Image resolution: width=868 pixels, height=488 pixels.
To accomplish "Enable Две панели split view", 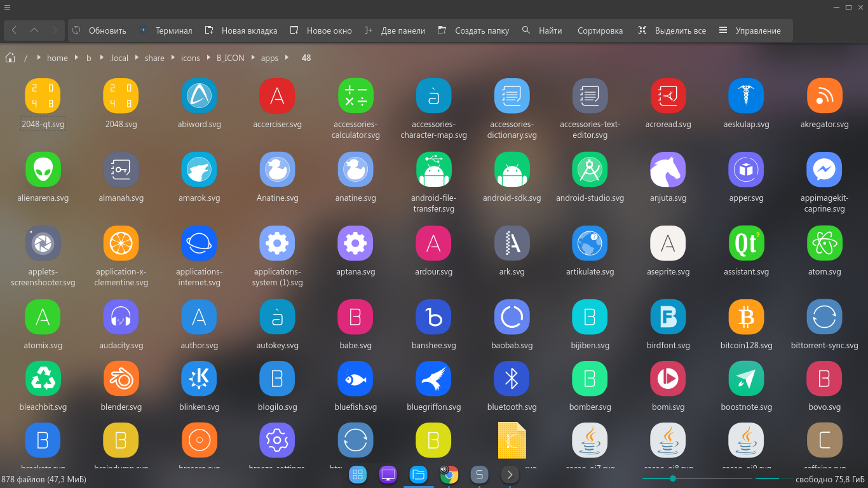I will pos(395,30).
